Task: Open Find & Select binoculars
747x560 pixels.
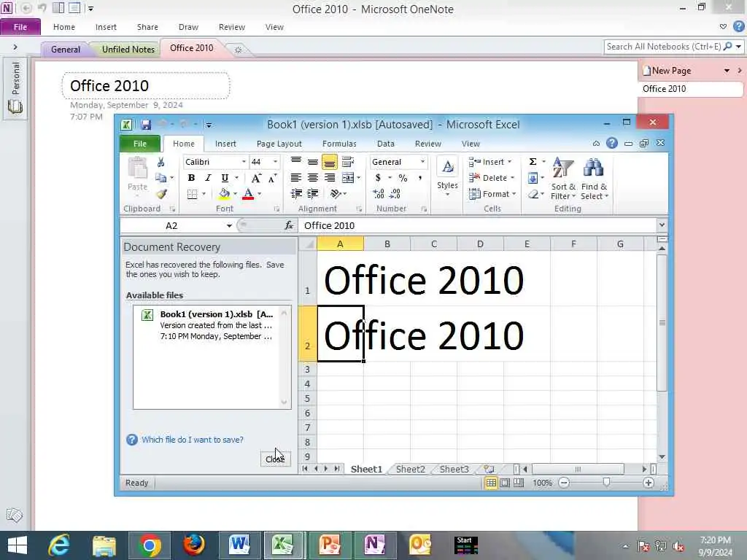Action: [x=594, y=179]
